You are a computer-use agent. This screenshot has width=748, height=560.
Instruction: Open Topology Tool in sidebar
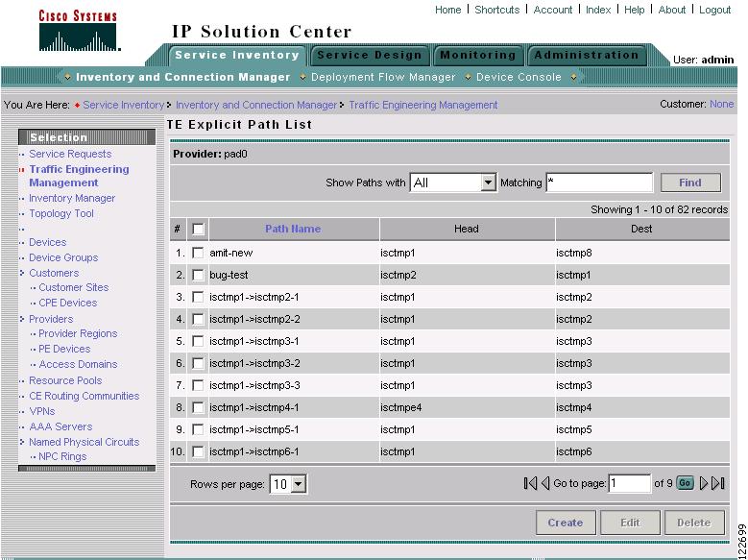pos(61,213)
